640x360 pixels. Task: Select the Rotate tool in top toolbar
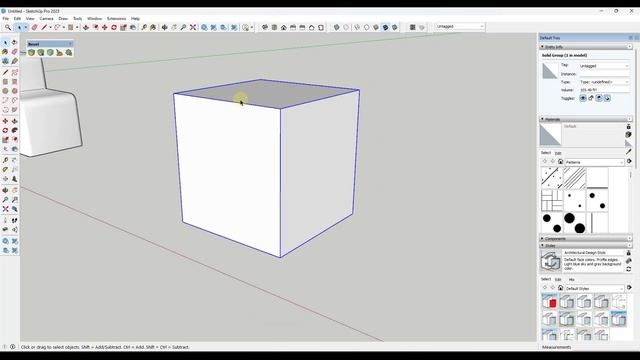click(x=114, y=27)
